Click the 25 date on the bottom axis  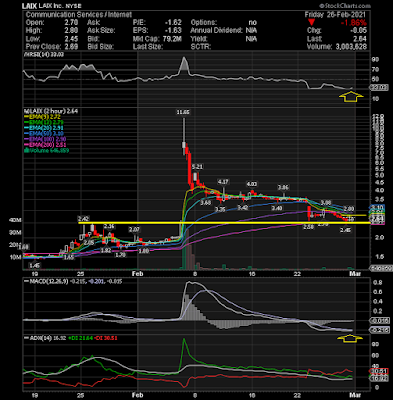point(81,395)
